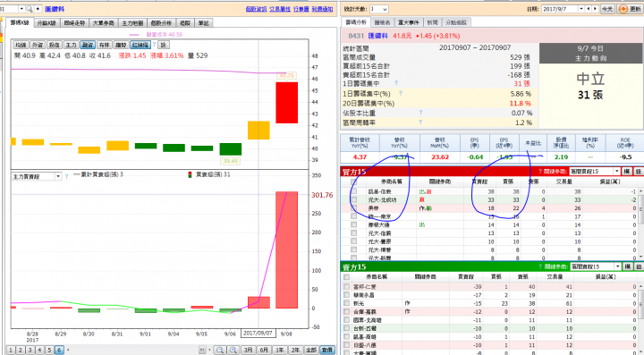Check the box for 合庫-嘉義 in 賣方15
This screenshot has height=355, width=644.
pyautogui.click(x=347, y=311)
